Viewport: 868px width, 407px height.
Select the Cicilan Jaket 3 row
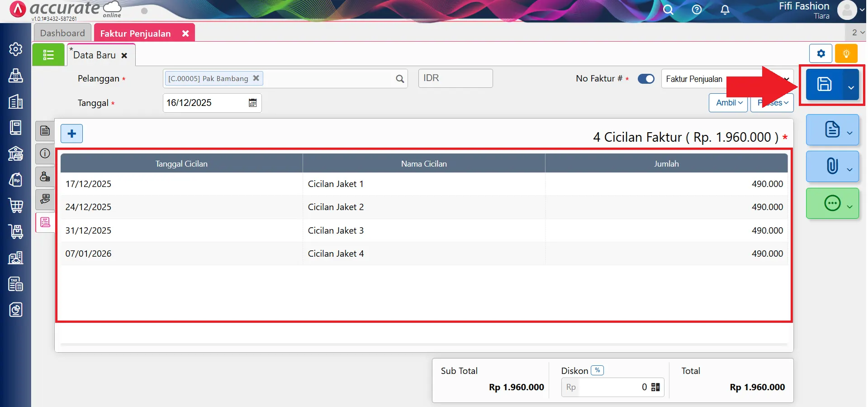click(336, 230)
